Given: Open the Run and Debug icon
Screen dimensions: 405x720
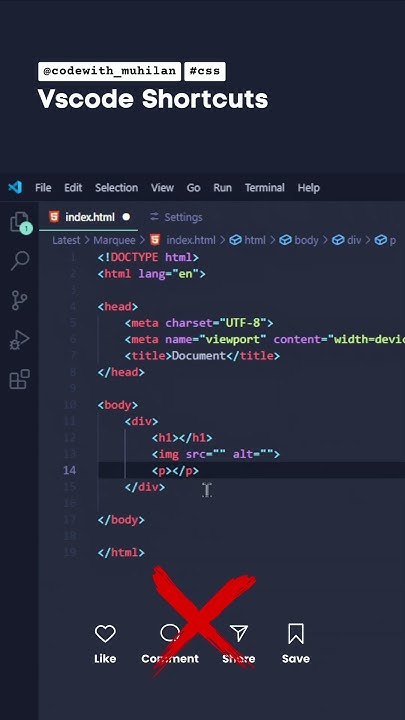Looking at the screenshot, I should click(19, 340).
